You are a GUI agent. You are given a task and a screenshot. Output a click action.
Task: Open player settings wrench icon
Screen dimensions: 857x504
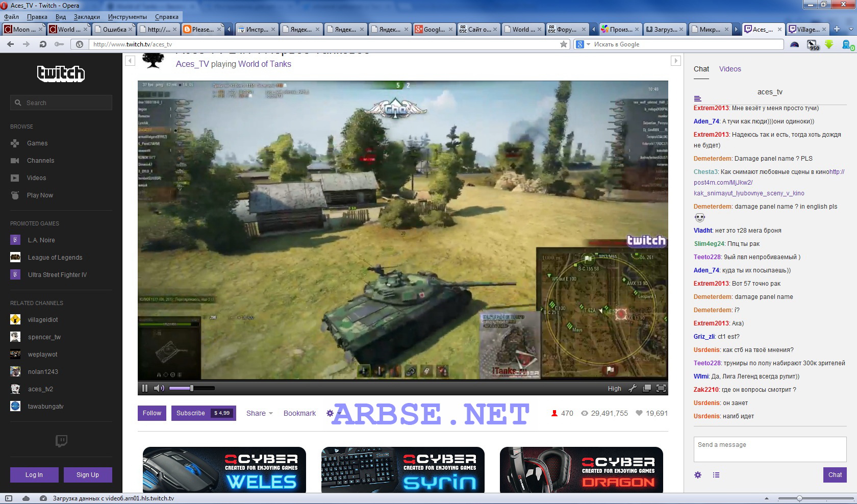pyautogui.click(x=633, y=388)
